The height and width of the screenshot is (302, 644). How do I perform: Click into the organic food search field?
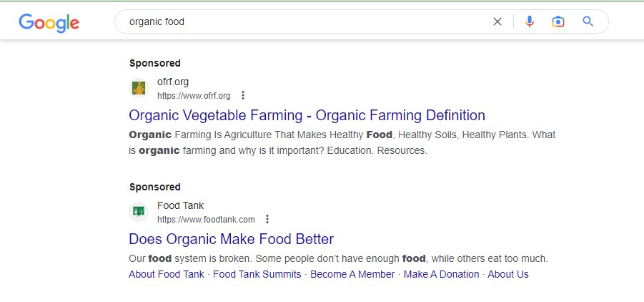pyautogui.click(x=304, y=21)
